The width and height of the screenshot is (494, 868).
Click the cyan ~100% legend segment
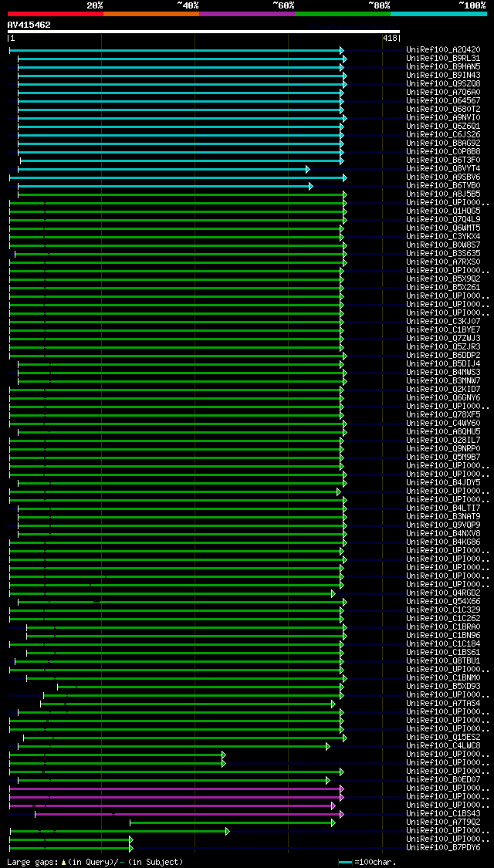[438, 13]
